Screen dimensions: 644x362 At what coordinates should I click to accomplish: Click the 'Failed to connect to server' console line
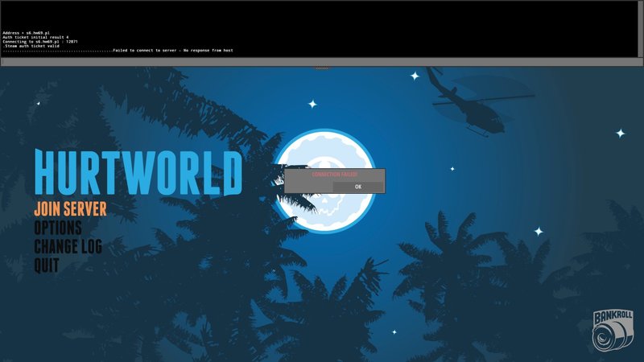click(x=118, y=51)
